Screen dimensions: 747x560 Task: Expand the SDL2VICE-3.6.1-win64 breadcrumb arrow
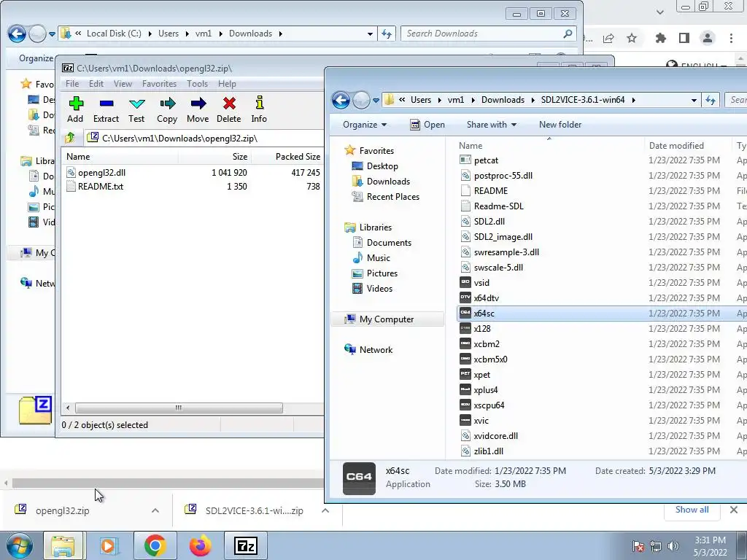pos(634,100)
